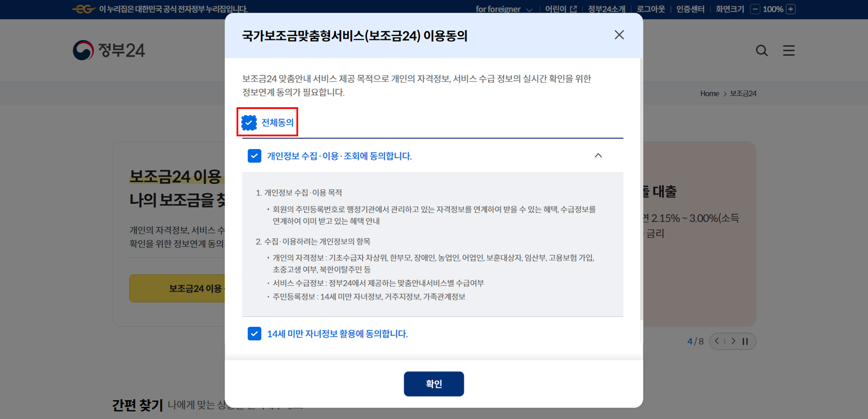
Task: Open the site search magnifier icon
Action: tap(762, 50)
